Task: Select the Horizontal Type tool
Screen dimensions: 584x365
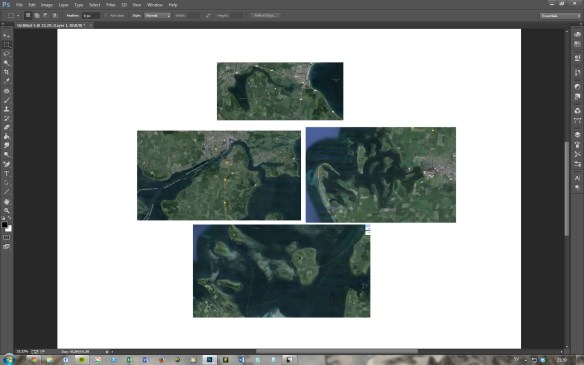Action: pyautogui.click(x=7, y=174)
